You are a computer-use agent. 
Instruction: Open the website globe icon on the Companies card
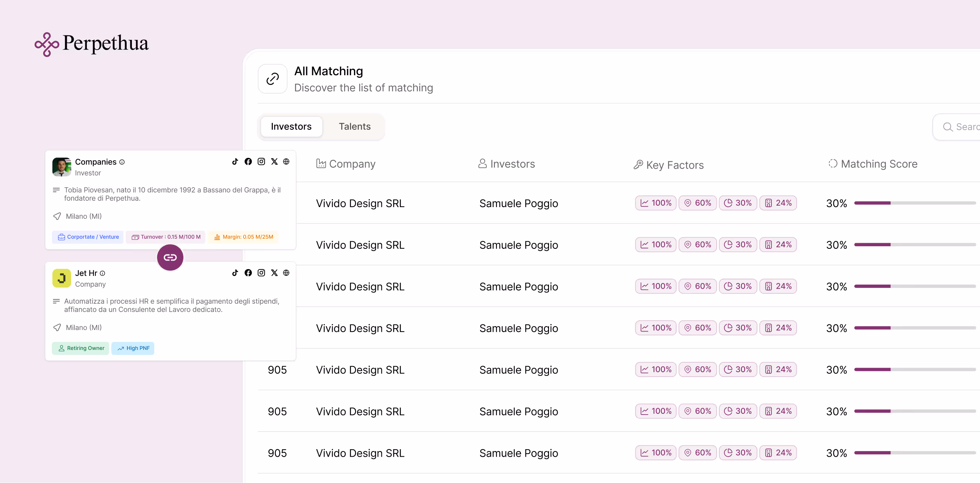286,161
